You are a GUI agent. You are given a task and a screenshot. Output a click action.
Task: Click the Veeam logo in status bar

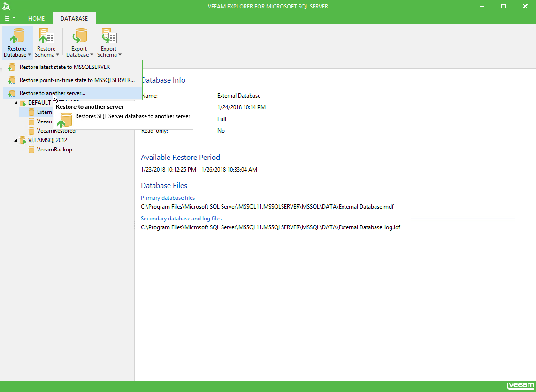(x=520, y=385)
